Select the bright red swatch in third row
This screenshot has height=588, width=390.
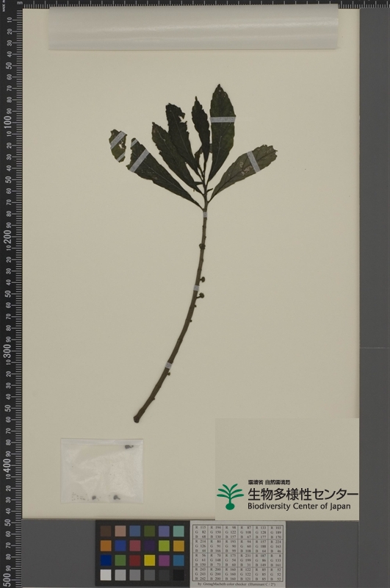pos(135,560)
